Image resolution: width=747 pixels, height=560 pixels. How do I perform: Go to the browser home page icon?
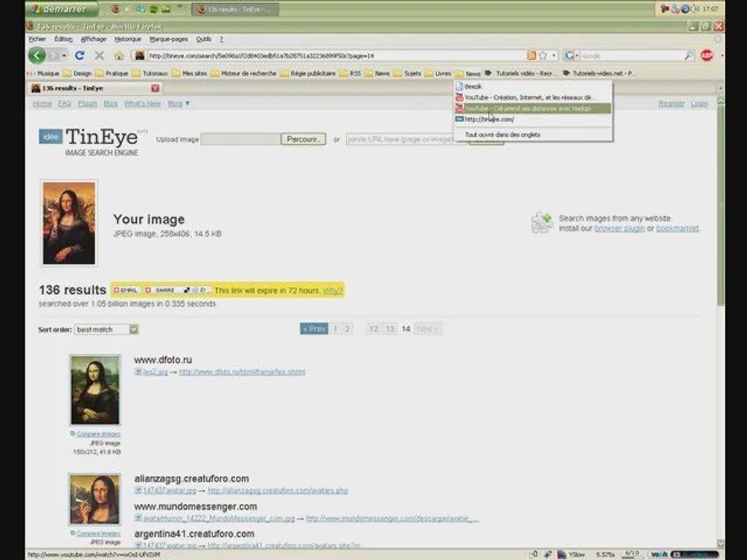tap(118, 56)
